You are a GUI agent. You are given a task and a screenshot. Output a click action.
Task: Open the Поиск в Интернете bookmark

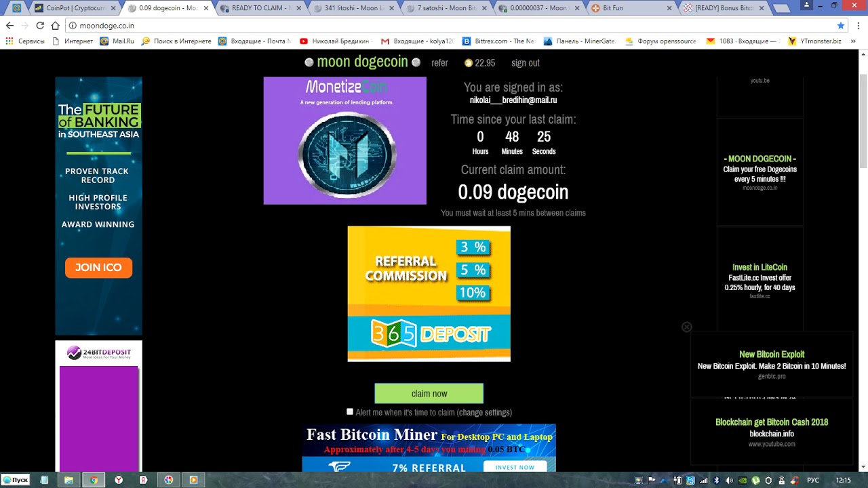point(176,41)
